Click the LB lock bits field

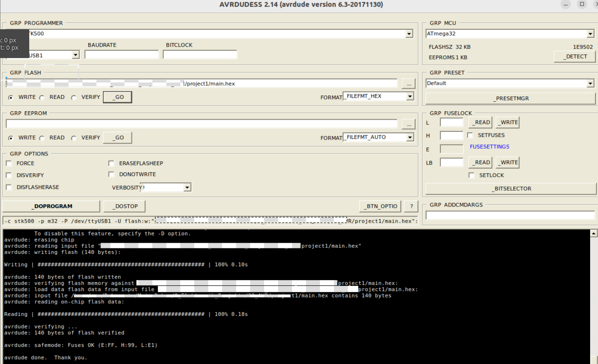451,162
